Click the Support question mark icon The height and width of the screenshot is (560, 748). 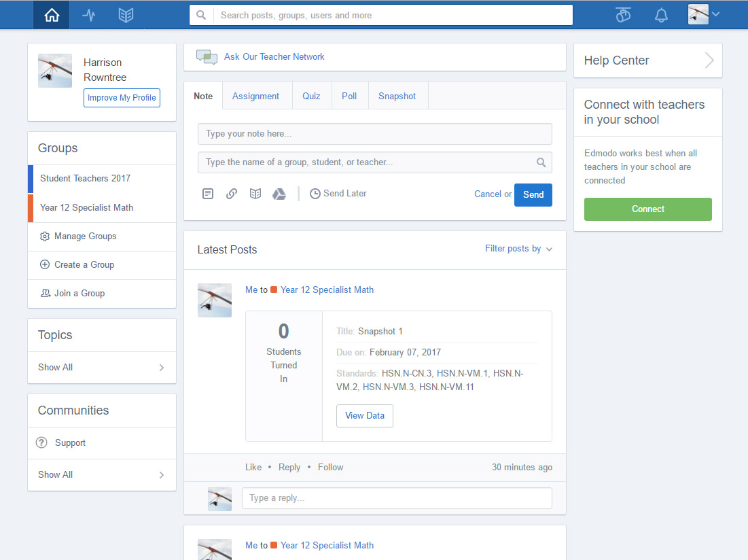coord(42,442)
